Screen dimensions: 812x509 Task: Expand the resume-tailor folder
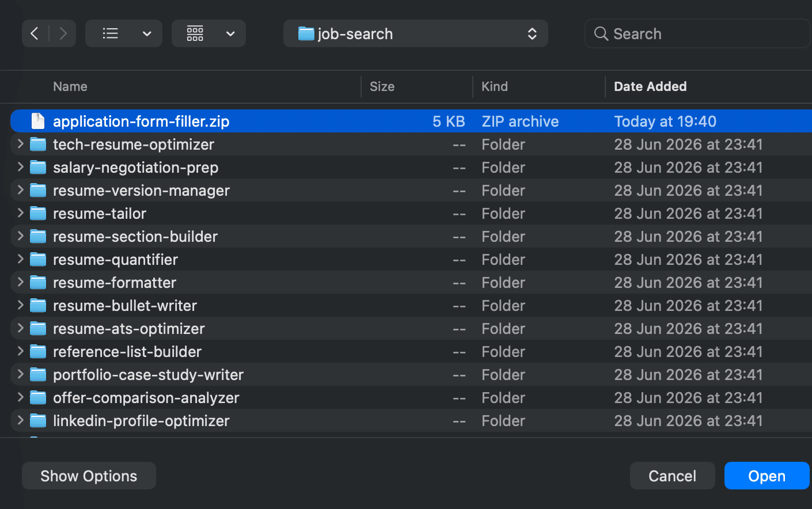pos(20,213)
